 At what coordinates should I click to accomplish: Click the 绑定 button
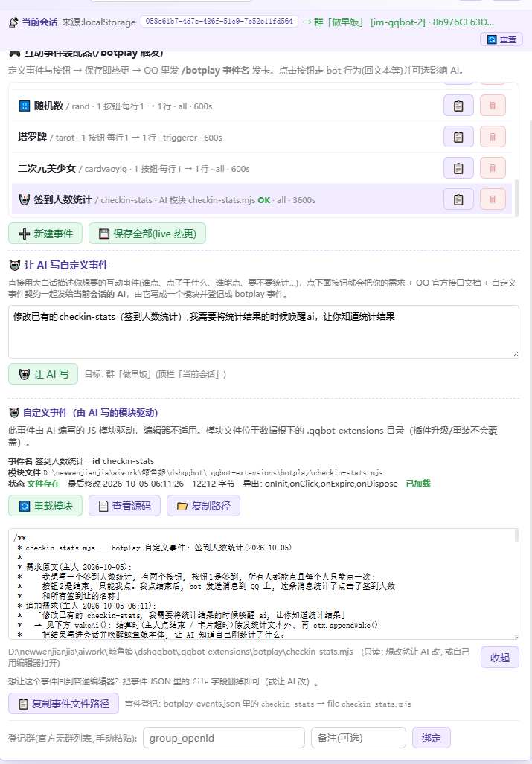(431, 738)
